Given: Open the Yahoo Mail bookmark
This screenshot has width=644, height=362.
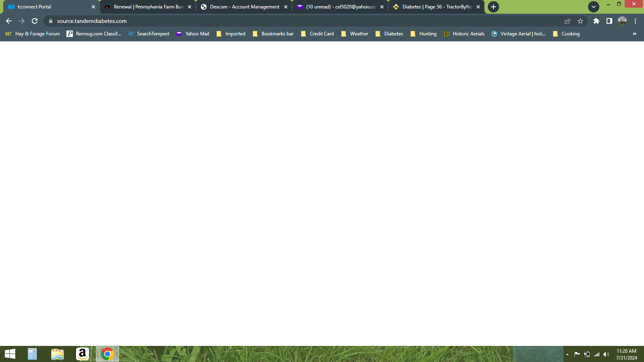Looking at the screenshot, I should coord(193,34).
